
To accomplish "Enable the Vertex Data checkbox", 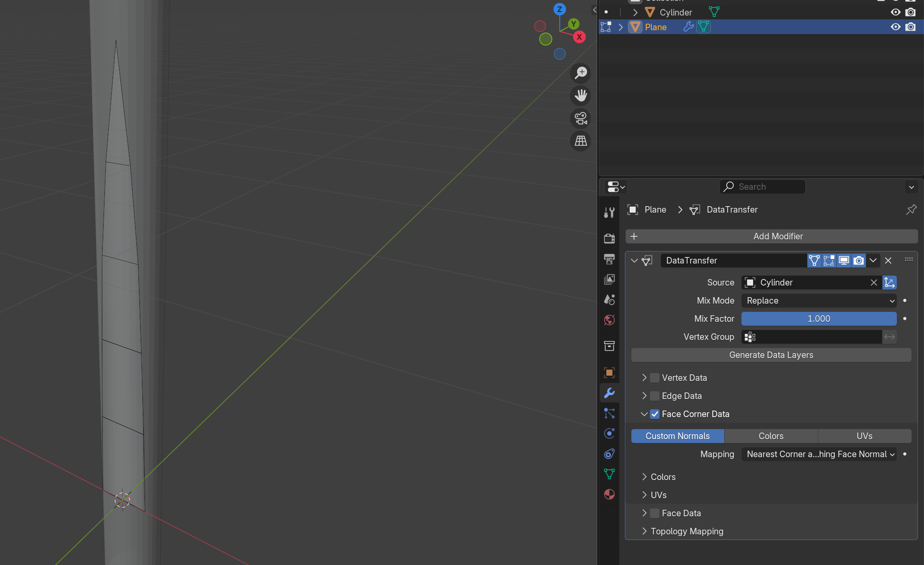I will click(x=655, y=378).
